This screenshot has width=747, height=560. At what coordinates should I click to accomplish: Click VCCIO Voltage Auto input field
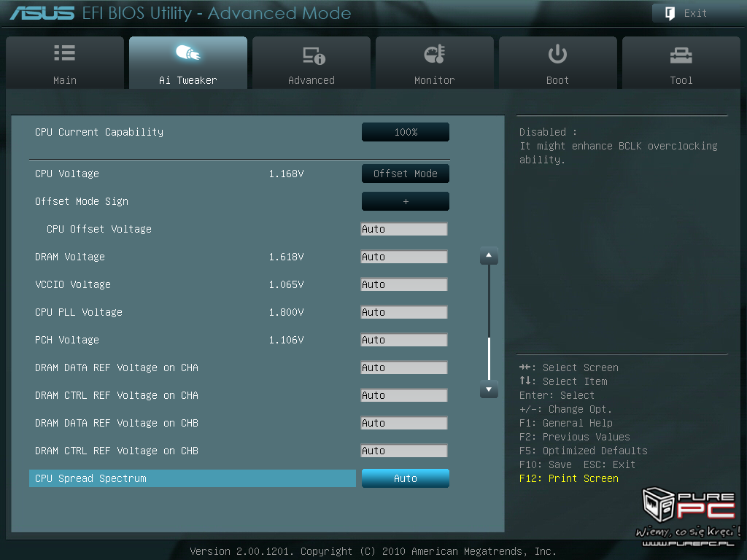tap(404, 284)
